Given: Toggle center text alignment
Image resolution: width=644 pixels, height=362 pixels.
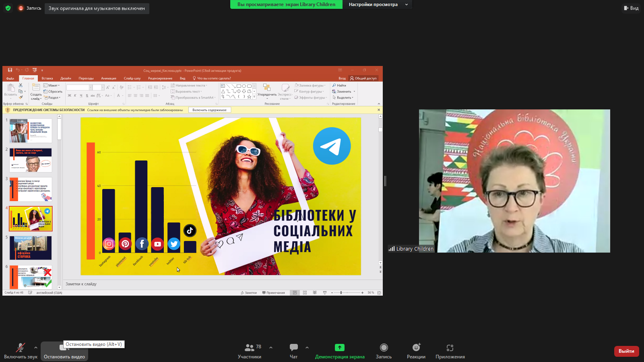Looking at the screenshot, I should 135,96.
